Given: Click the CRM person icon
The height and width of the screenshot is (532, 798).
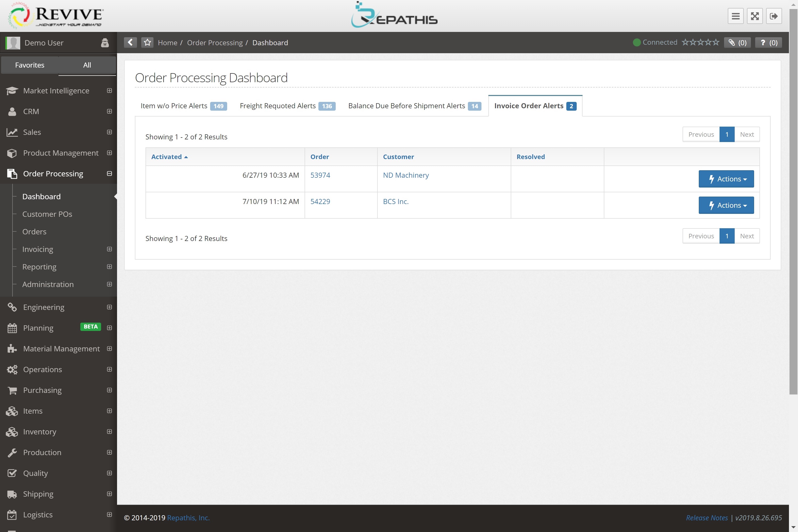Looking at the screenshot, I should pyautogui.click(x=12, y=111).
